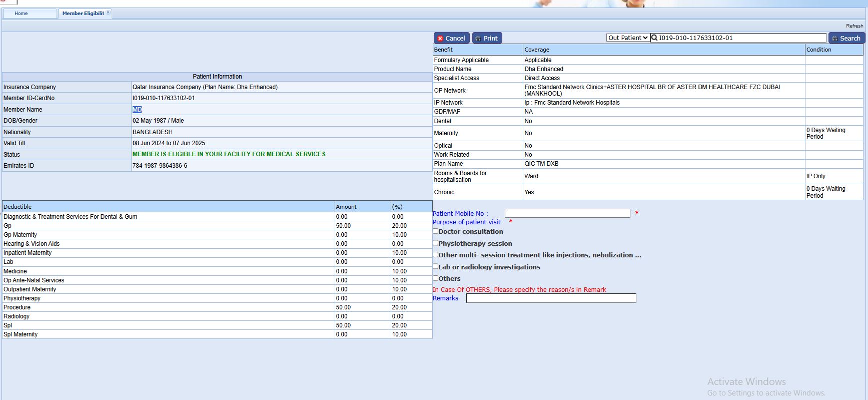868x400 pixels.
Task: Close the Member Eligibility tab
Action: 108,13
